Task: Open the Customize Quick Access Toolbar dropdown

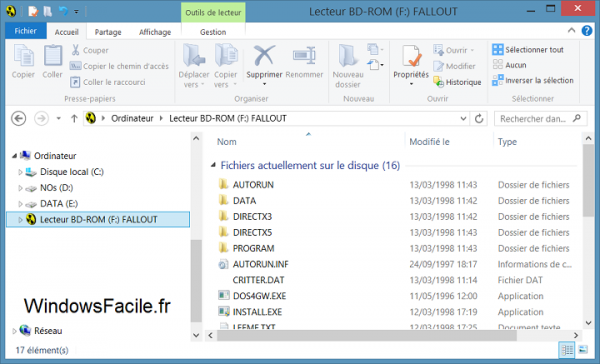Action: (77, 12)
